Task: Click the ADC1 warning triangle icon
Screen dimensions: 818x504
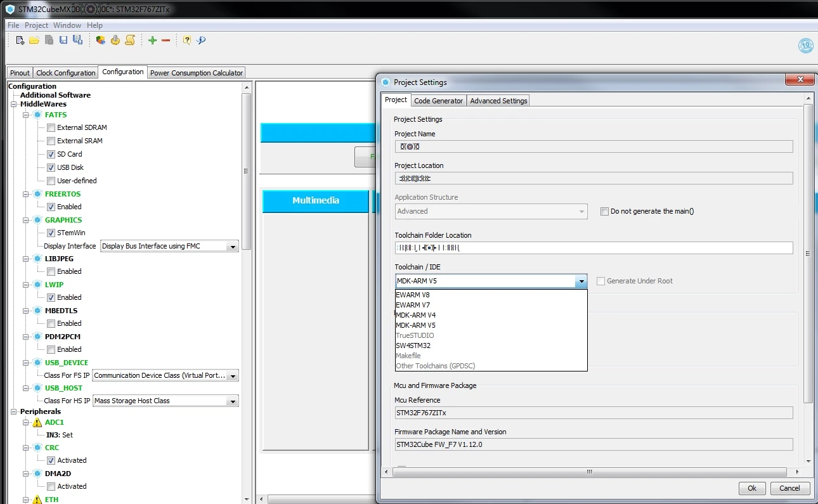Action: click(37, 422)
